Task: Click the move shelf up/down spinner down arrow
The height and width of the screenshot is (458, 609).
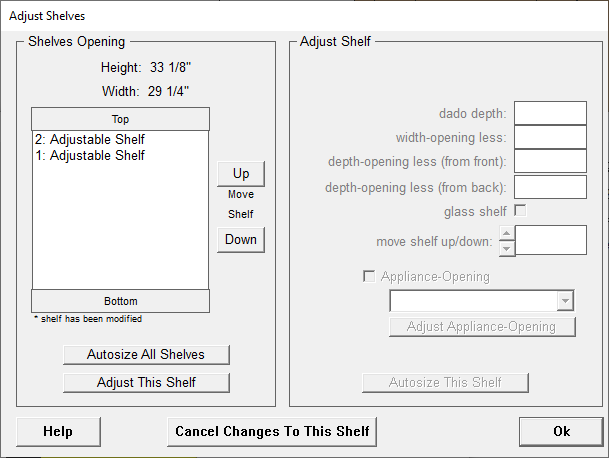Action: [x=507, y=247]
